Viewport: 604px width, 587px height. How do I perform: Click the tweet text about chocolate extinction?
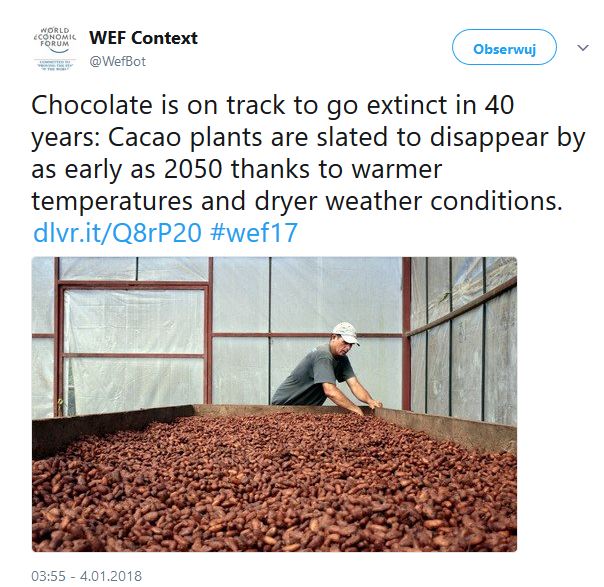[308, 153]
